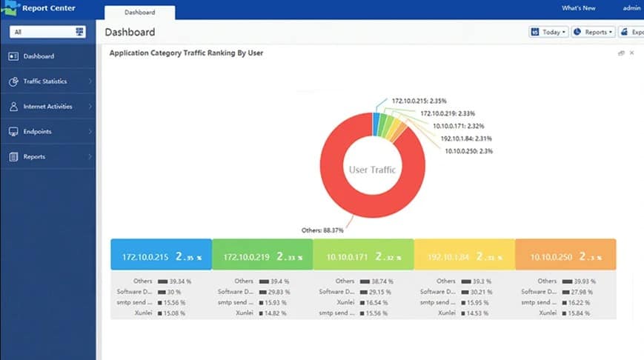
Task: Click the Report Center logo
Action: (9, 9)
